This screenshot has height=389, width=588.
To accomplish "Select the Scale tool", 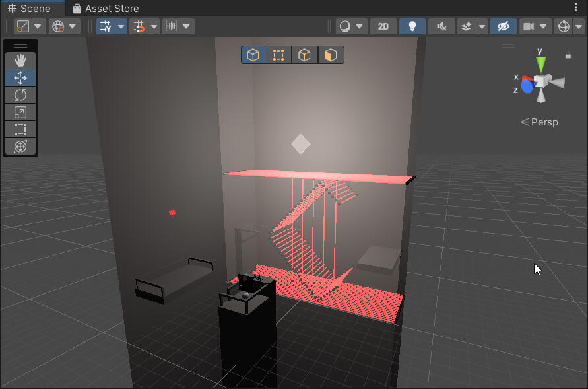I will pyautogui.click(x=20, y=112).
